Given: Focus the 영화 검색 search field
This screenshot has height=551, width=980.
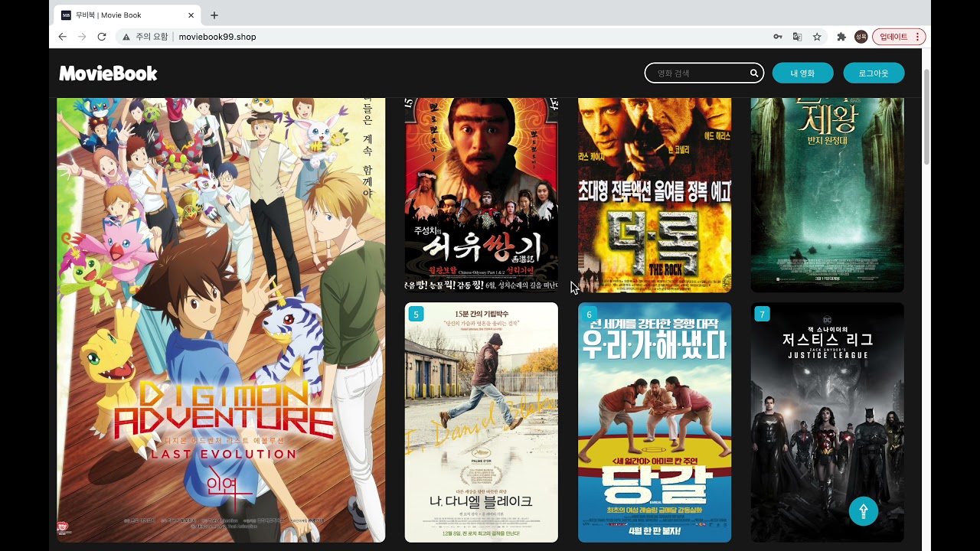Looking at the screenshot, I should coord(697,73).
